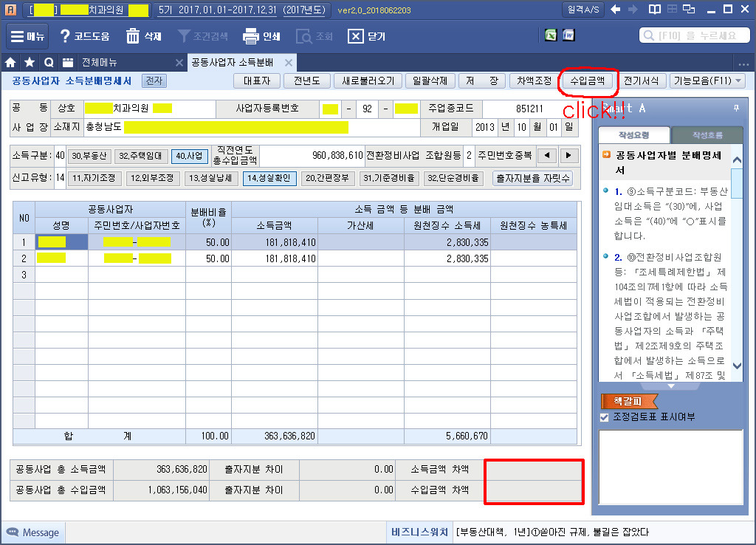Pin the Smart A side panel

tap(736, 108)
